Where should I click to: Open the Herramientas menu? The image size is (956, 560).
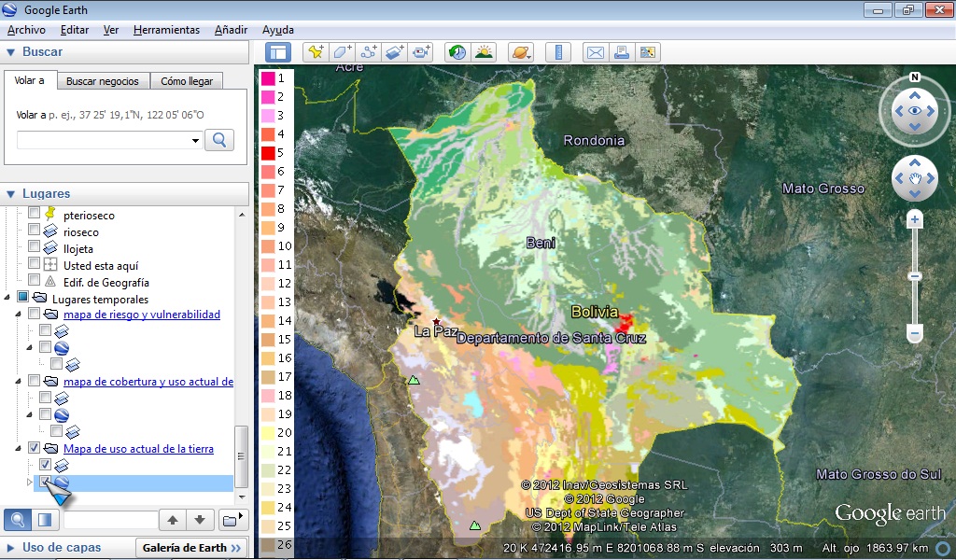166,29
